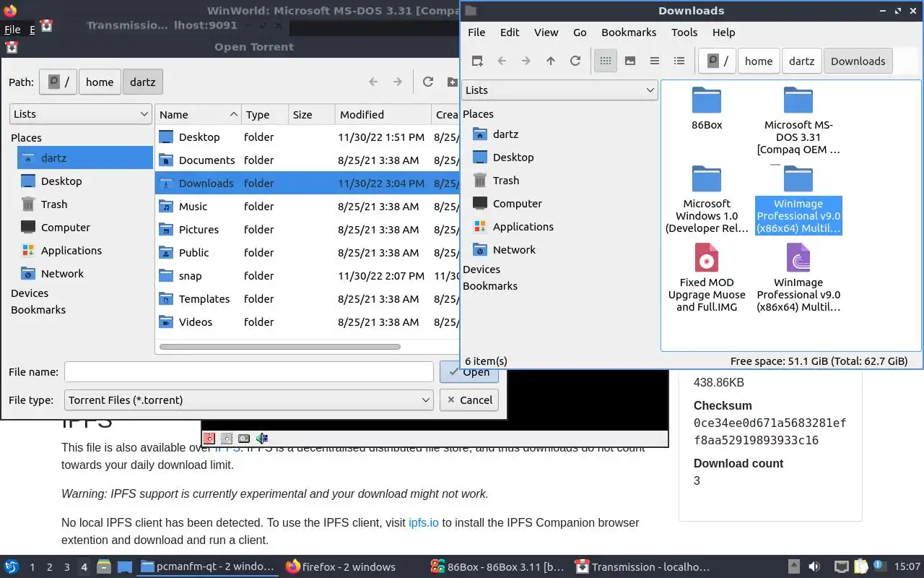Click Open button in Open Torrent dialog

tap(469, 372)
